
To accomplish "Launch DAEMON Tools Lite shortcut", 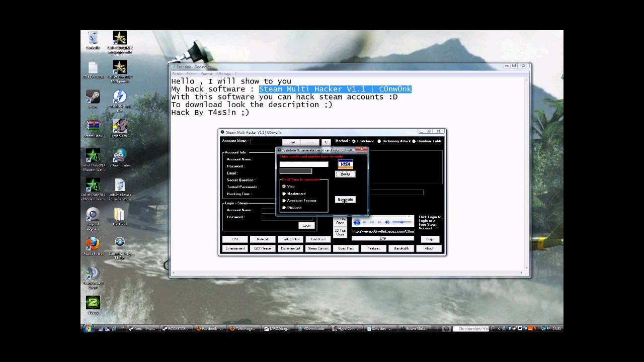I will pos(119,101).
